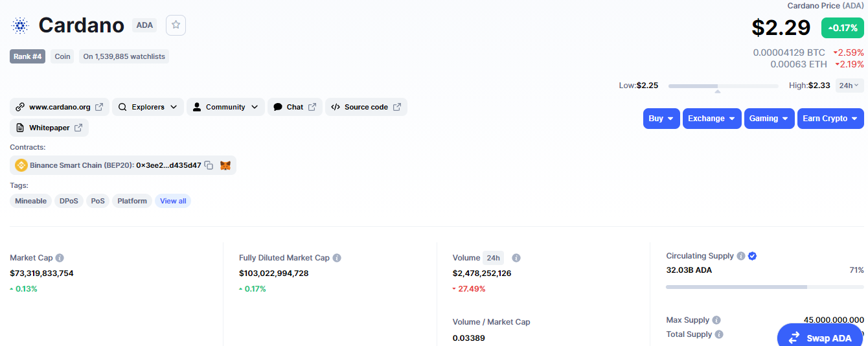Click the Low/High price range bar
868x346 pixels.
[x=724, y=86]
